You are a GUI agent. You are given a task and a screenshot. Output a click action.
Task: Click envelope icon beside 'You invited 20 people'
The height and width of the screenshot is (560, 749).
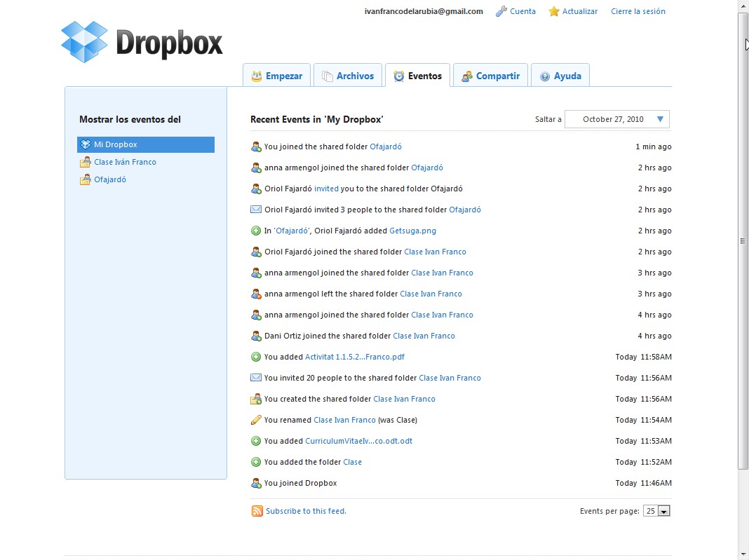pos(256,378)
